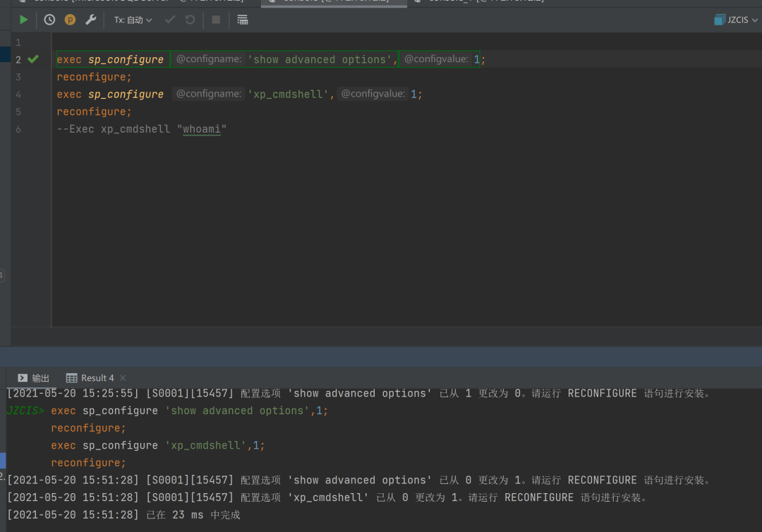Click line number 4 in the gutter
Image resolution: width=762 pixels, height=532 pixels.
(x=18, y=95)
